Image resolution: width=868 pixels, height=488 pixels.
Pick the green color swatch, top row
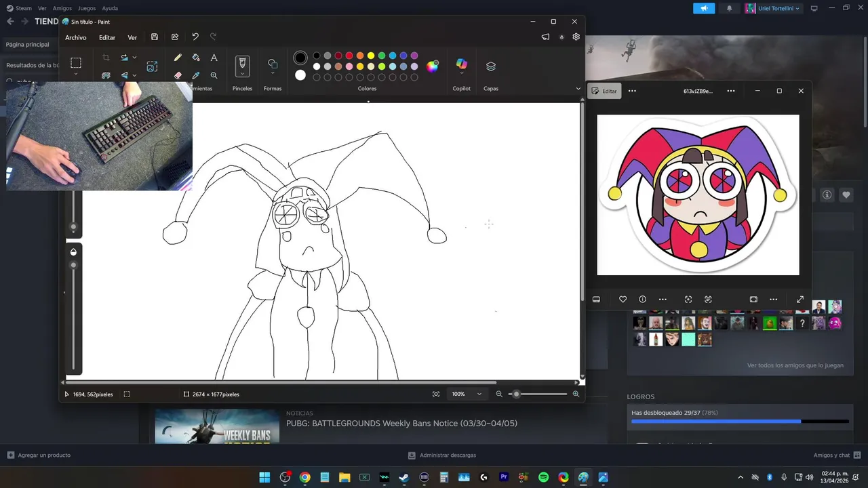(x=382, y=56)
